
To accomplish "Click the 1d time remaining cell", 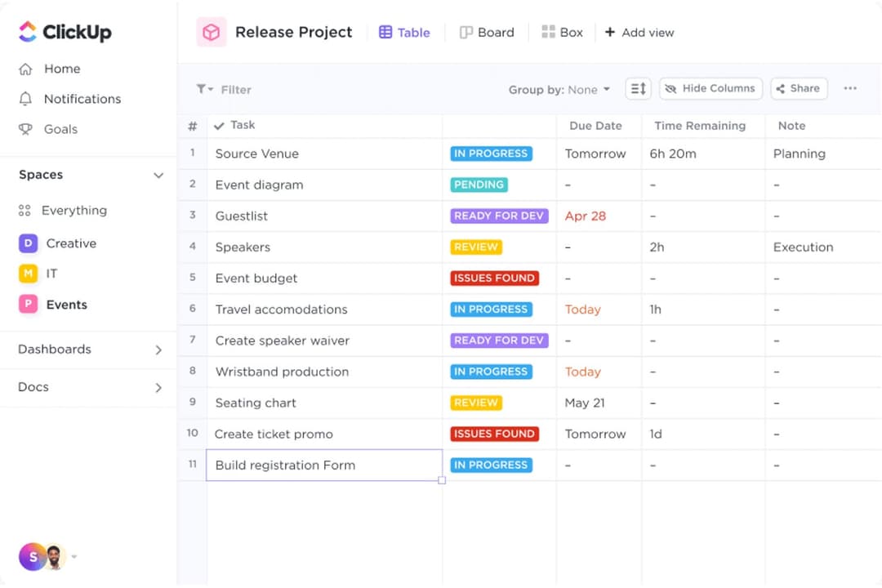I will [656, 434].
